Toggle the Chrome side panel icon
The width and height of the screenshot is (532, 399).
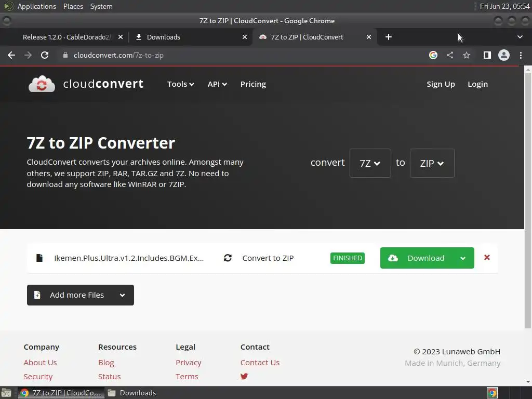pos(487,55)
